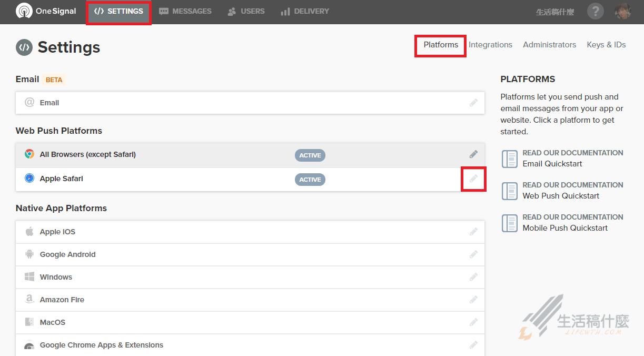The height and width of the screenshot is (356, 644).
Task: Click pencil icon for All Browsers row
Action: (x=473, y=154)
